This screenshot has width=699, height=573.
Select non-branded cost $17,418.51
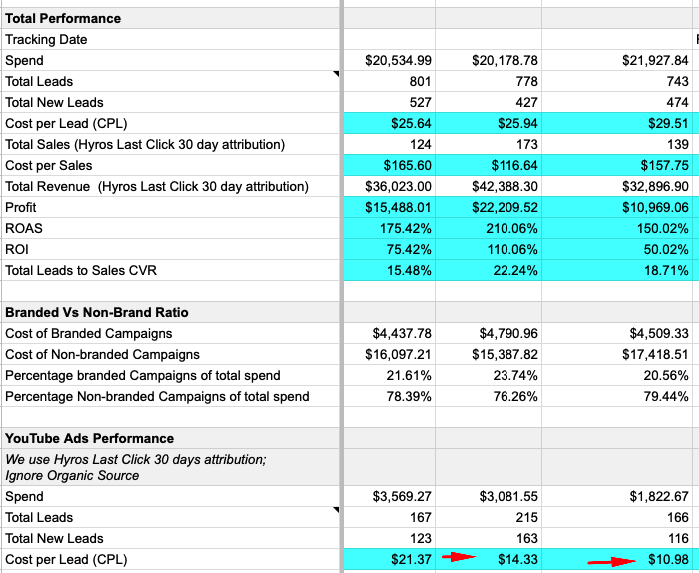tap(617, 354)
